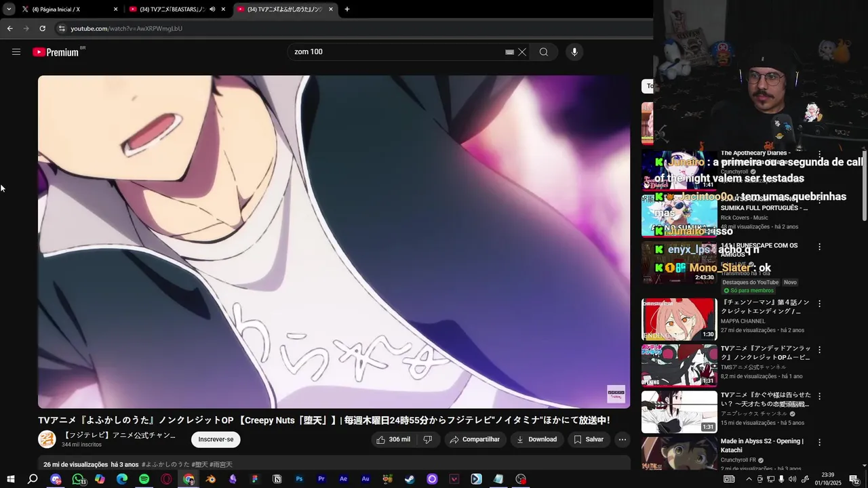Screen dimensions: 868x488
Task: Toggle the system volume speaker icon
Action: 793,479
